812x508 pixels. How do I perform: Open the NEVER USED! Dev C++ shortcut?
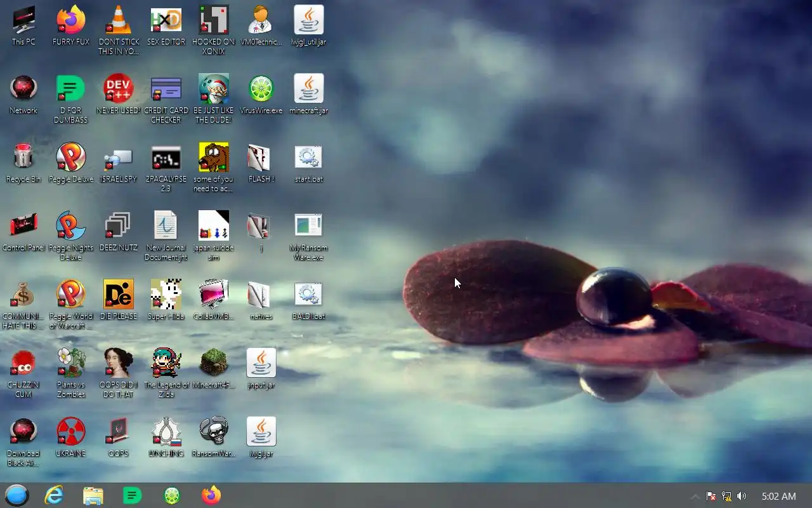[x=119, y=95]
